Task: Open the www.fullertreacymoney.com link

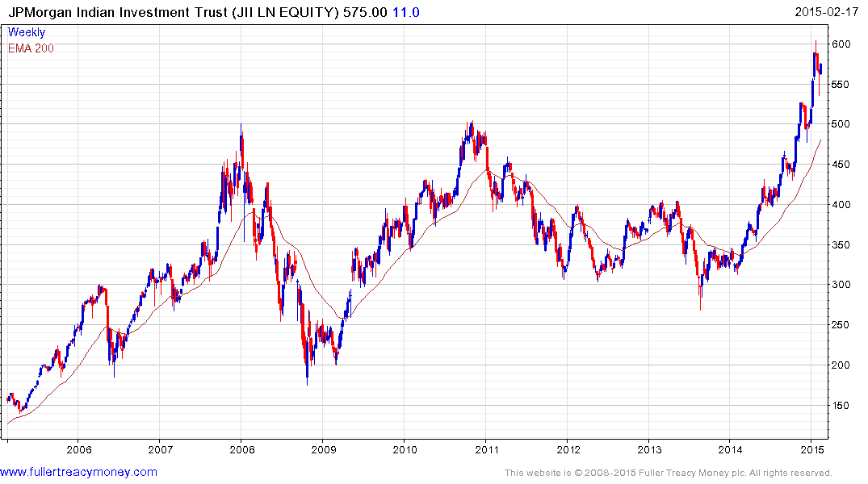Action: point(78,473)
